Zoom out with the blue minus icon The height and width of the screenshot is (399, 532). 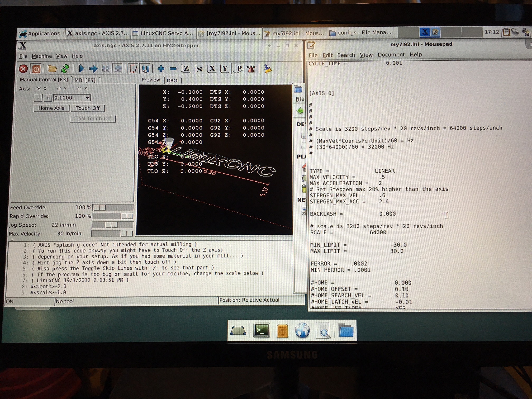click(173, 69)
